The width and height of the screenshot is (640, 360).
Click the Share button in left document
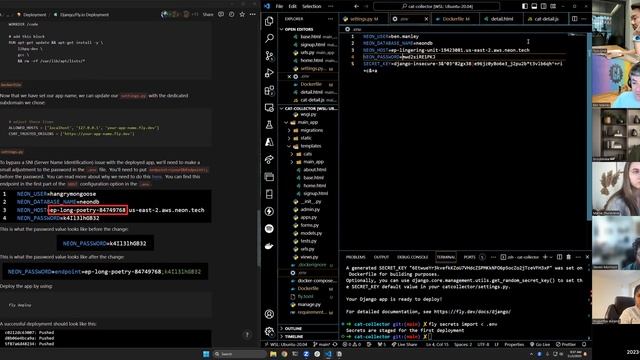click(208, 14)
